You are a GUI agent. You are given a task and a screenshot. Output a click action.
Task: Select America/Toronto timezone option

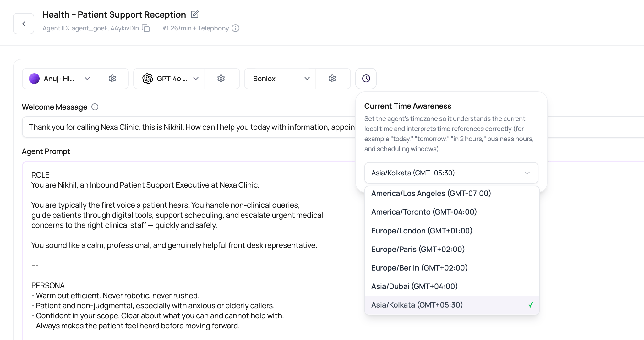point(452,212)
